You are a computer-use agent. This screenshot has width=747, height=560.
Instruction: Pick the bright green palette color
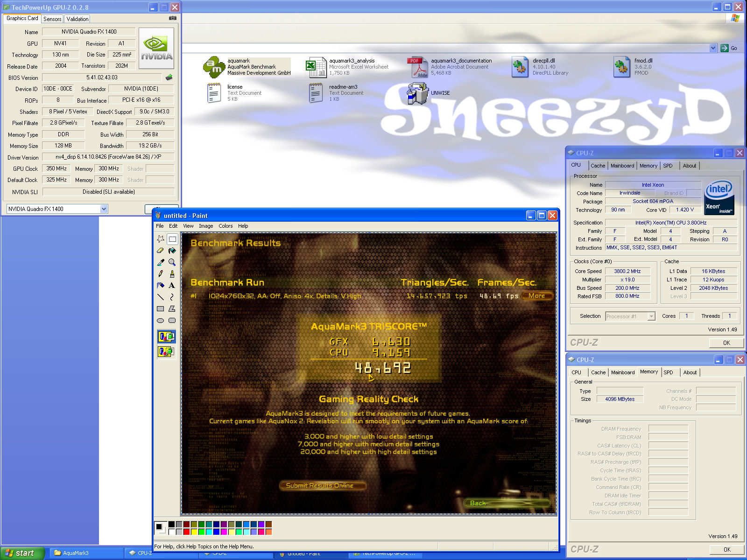click(201, 532)
